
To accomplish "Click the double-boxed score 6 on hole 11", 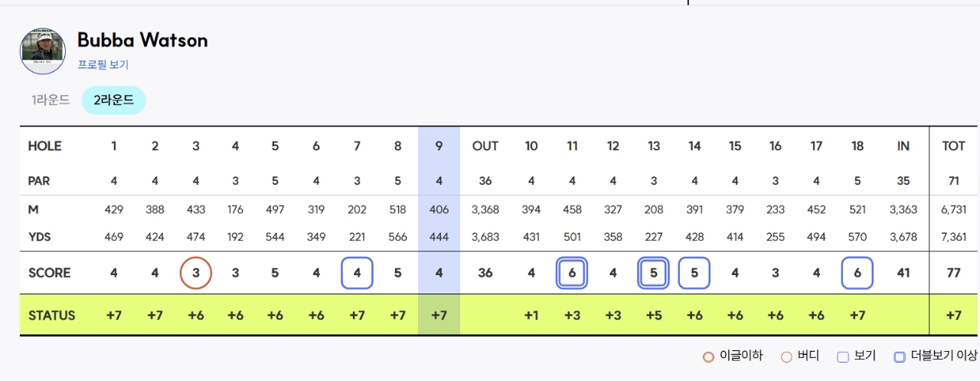I will coord(572,273).
